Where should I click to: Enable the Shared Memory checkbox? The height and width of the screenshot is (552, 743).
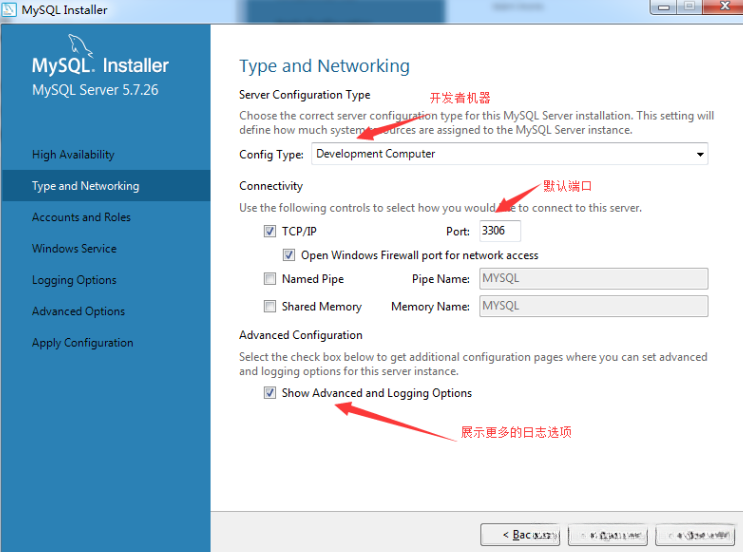270,306
